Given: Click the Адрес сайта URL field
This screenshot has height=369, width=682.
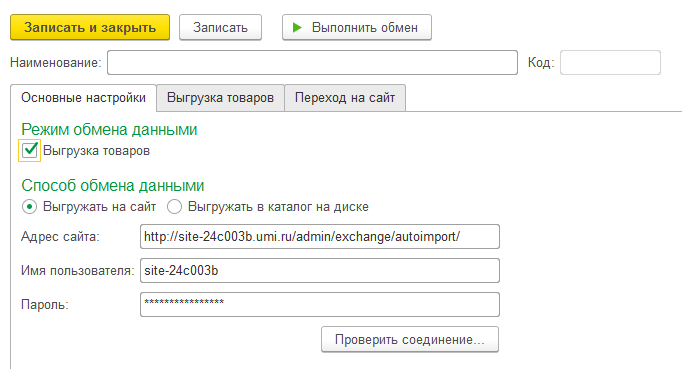Looking at the screenshot, I should click(x=320, y=236).
